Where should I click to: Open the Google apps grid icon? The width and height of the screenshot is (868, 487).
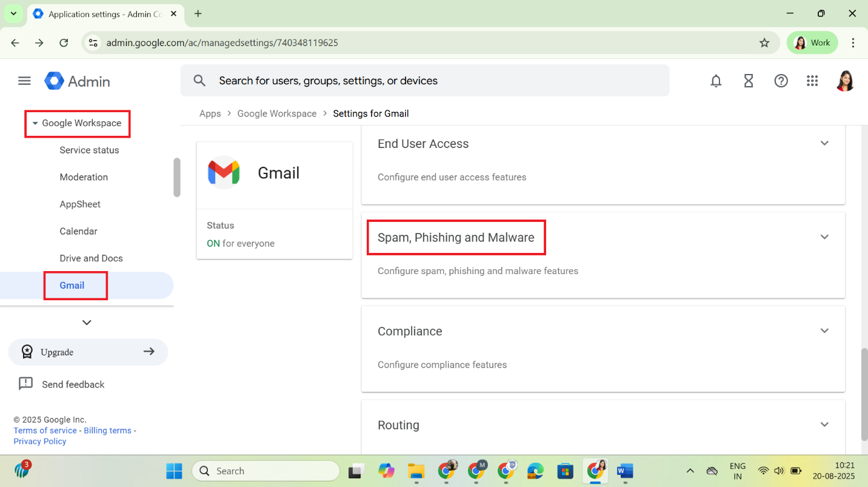(x=812, y=81)
